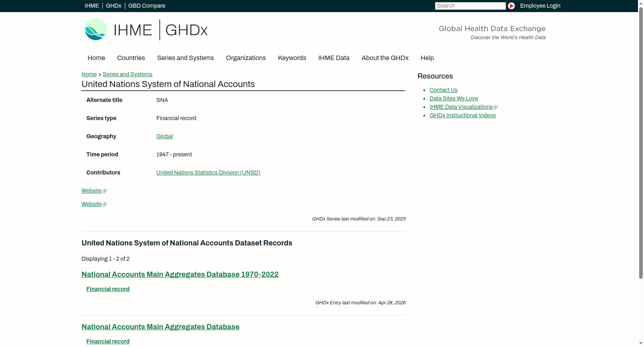Click the page scrollbar down arrow
Image resolution: width=644 pixels, height=347 pixels.
[x=641, y=343]
